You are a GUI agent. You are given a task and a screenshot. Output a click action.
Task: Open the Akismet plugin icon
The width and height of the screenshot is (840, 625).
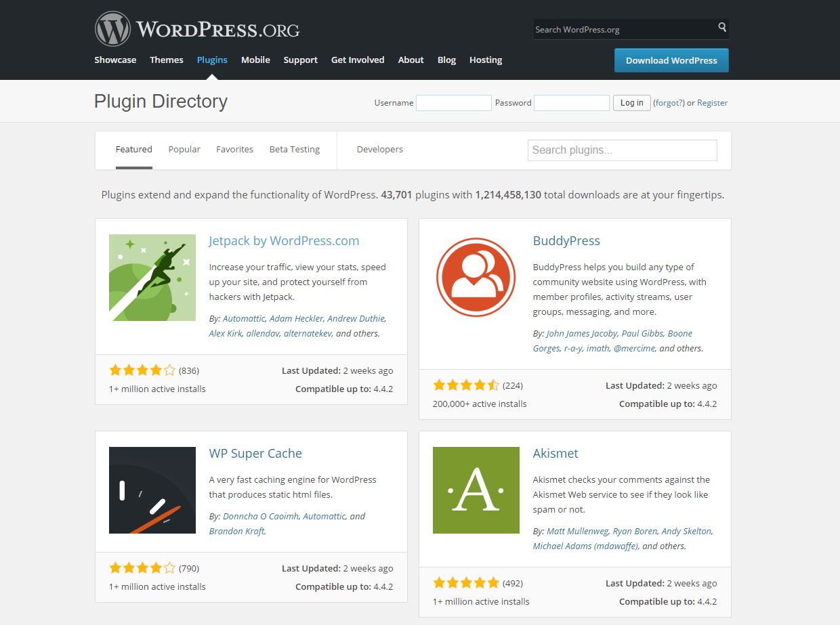pos(476,490)
